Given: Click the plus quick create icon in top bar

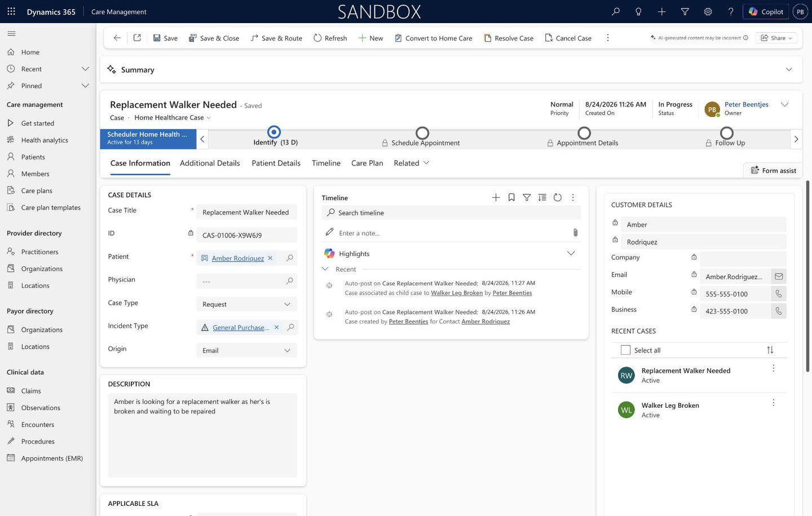Looking at the screenshot, I should pyautogui.click(x=661, y=11).
